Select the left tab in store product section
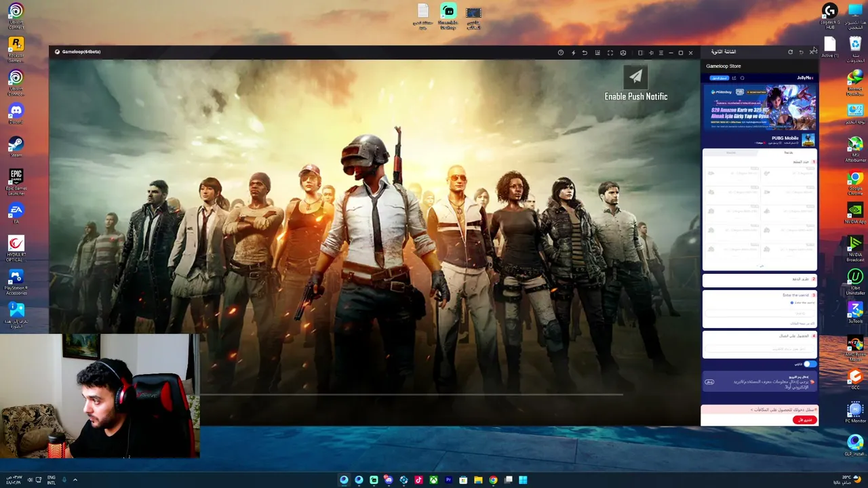The image size is (868, 488). click(731, 152)
